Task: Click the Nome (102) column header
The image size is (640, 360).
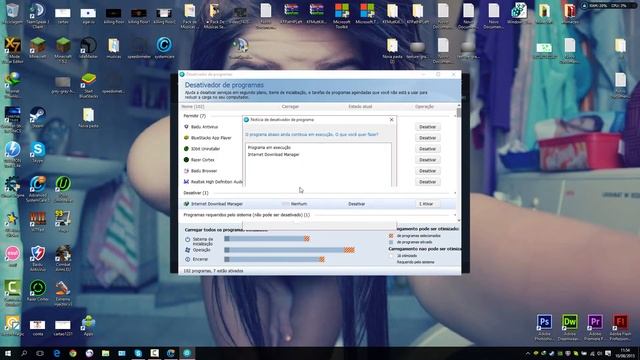Action: click(x=193, y=107)
